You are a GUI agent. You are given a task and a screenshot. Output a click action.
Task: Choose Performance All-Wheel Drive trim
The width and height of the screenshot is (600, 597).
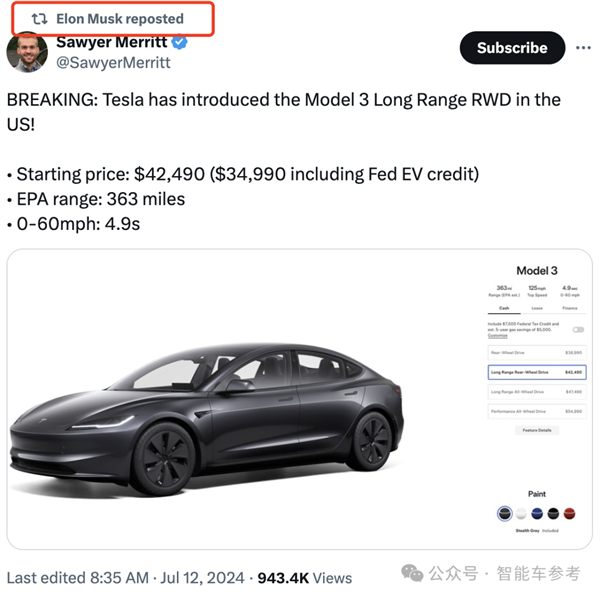[x=536, y=411]
